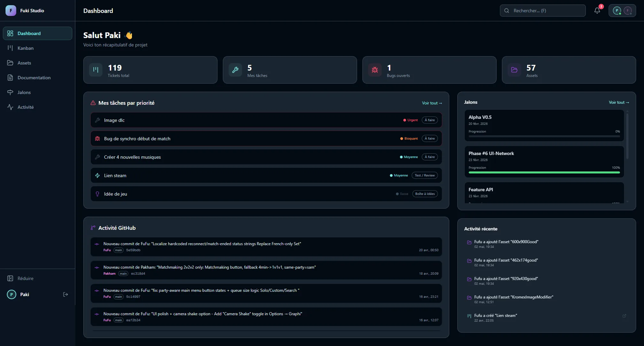This screenshot has height=346, width=644.
Task: Open the notifications bell
Action: click(x=597, y=11)
